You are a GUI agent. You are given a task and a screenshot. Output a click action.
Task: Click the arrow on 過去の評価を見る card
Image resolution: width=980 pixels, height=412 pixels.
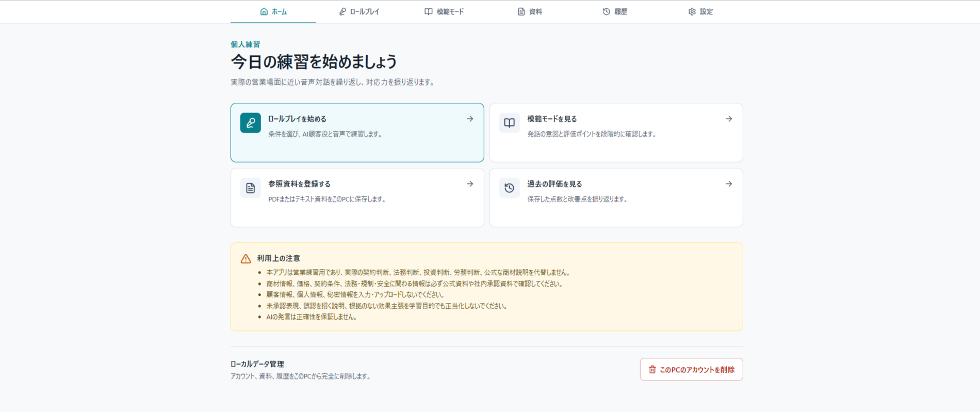tap(729, 184)
